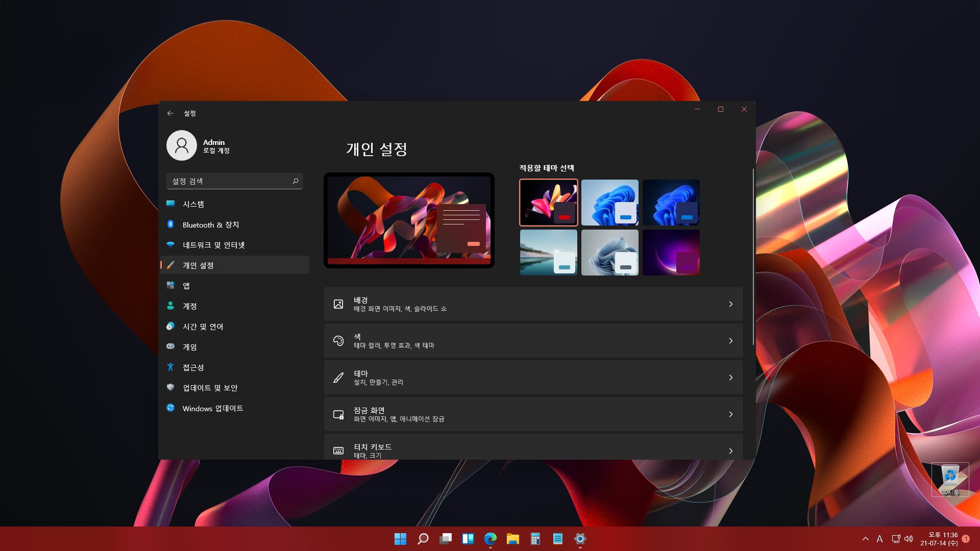Click the network tray icon
This screenshot has width=980, height=551.
tap(896, 539)
